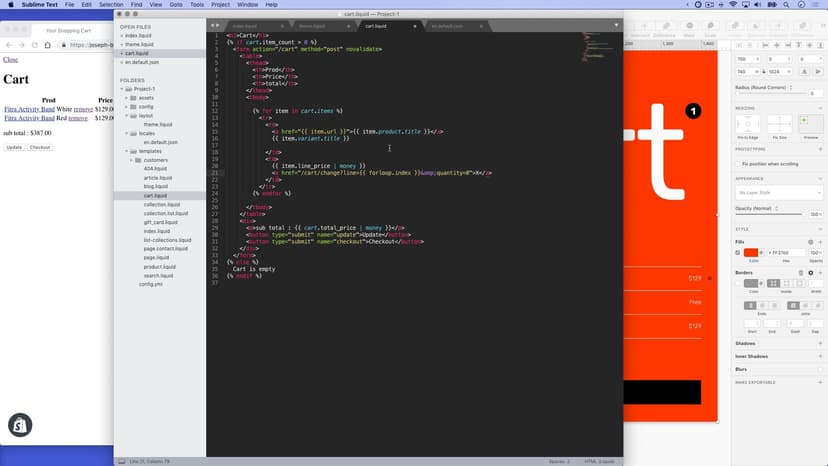Delete border using the trash icon
Screen dimensions: 828x466
[800, 272]
